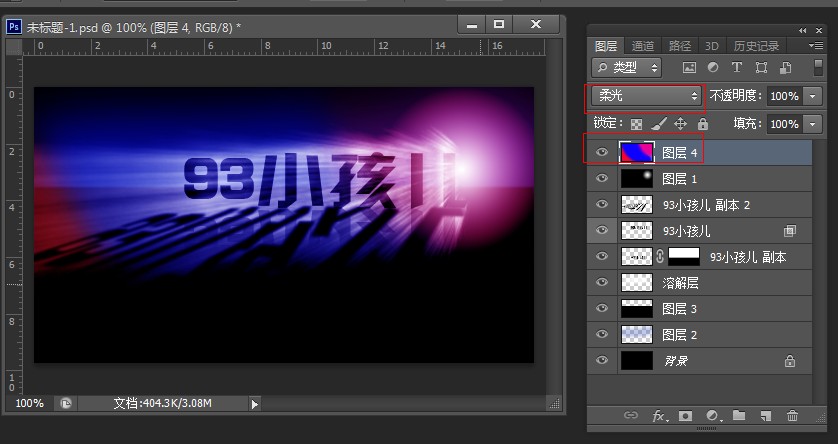
Task: Open the 类型 layer filter dropdown
Action: pos(627,68)
